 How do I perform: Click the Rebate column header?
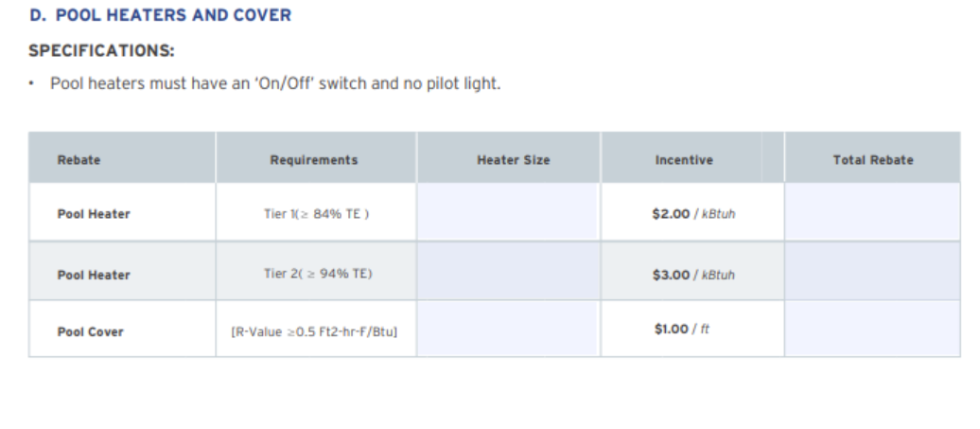point(79,160)
